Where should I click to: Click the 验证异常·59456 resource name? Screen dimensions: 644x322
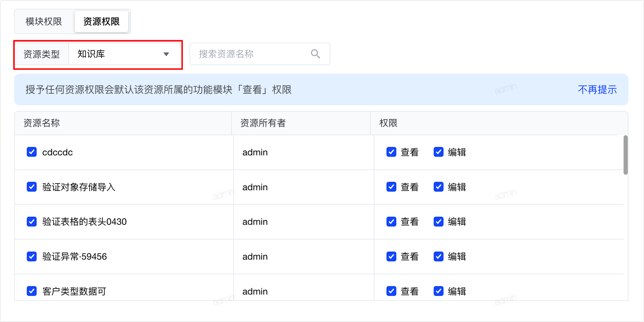coord(74,256)
